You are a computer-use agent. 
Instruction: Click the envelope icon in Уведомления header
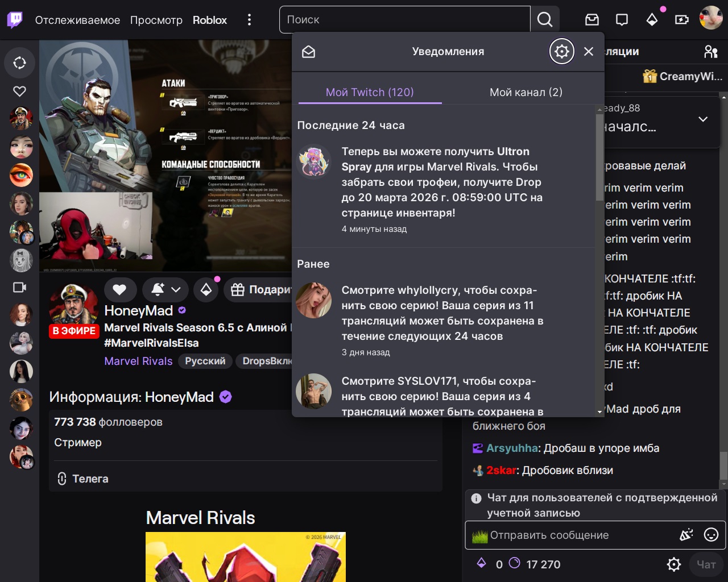[x=308, y=52]
